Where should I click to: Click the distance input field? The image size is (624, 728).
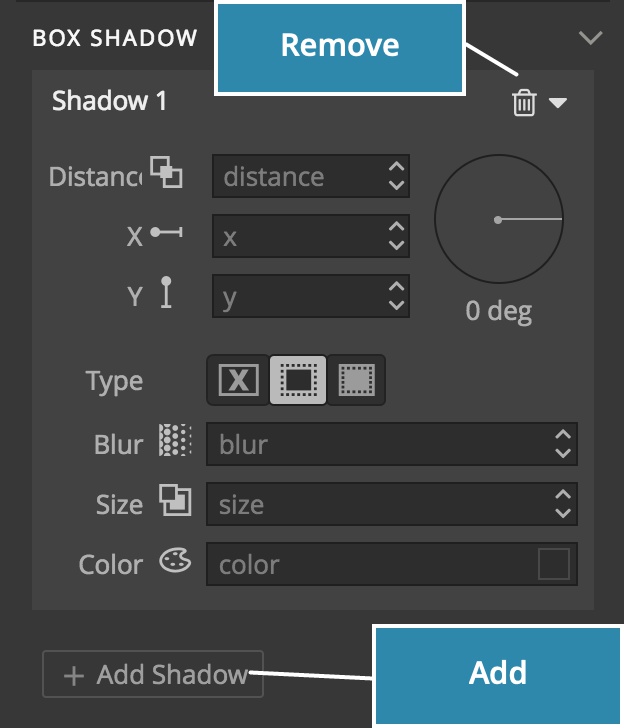[298, 177]
